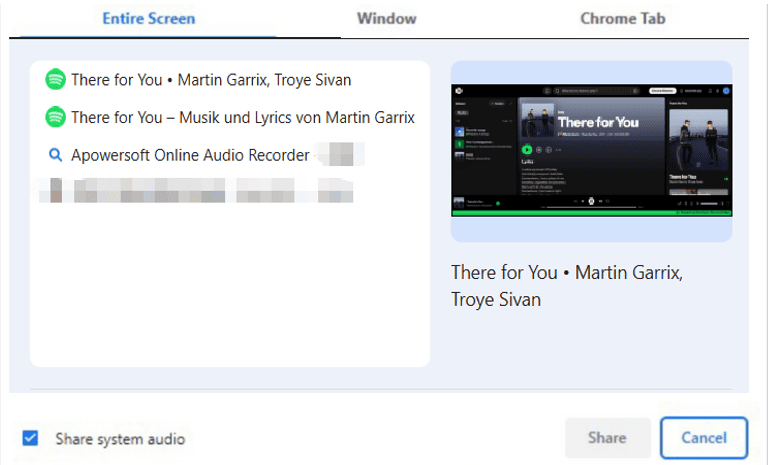Switch to the Entire Screen tab
The image size is (768, 465).
coord(148,19)
